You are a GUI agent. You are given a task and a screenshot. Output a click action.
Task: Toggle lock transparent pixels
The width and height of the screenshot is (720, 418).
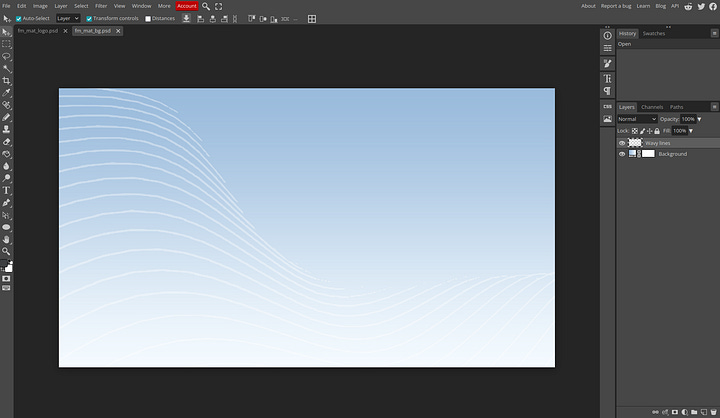pos(635,131)
